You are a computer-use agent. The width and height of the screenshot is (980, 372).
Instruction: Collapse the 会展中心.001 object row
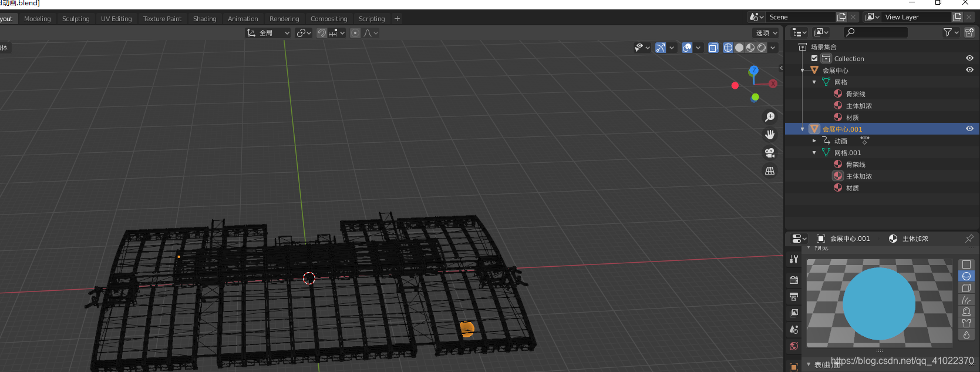(803, 129)
